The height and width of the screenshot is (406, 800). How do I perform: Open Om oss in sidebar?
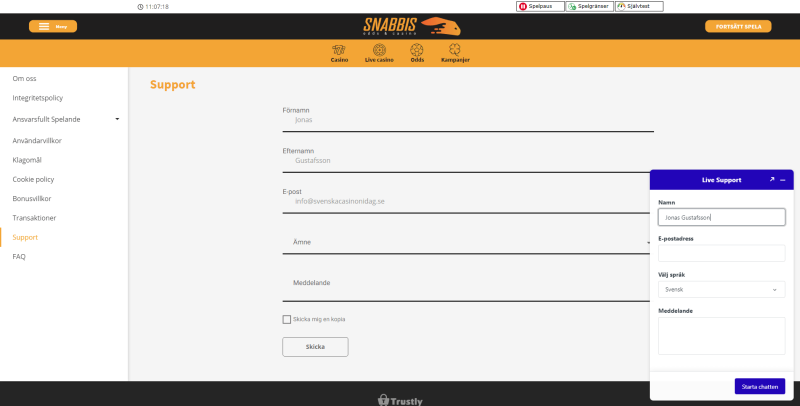coord(24,79)
